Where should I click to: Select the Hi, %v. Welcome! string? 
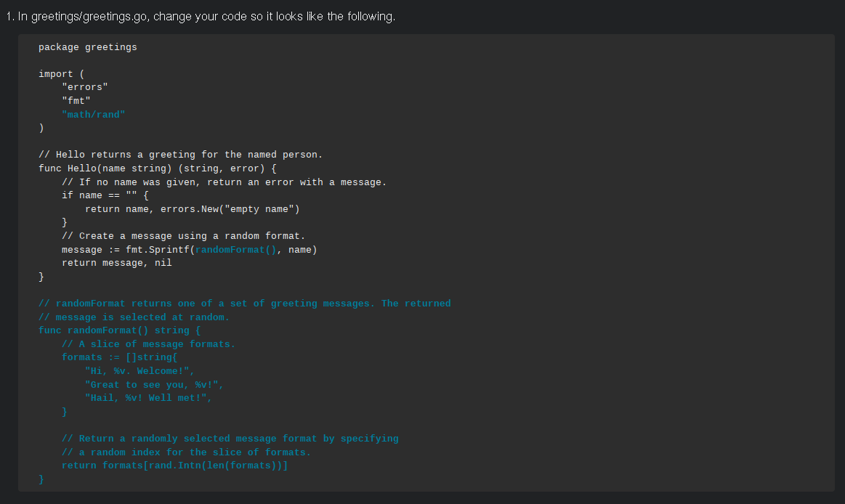[x=140, y=370]
